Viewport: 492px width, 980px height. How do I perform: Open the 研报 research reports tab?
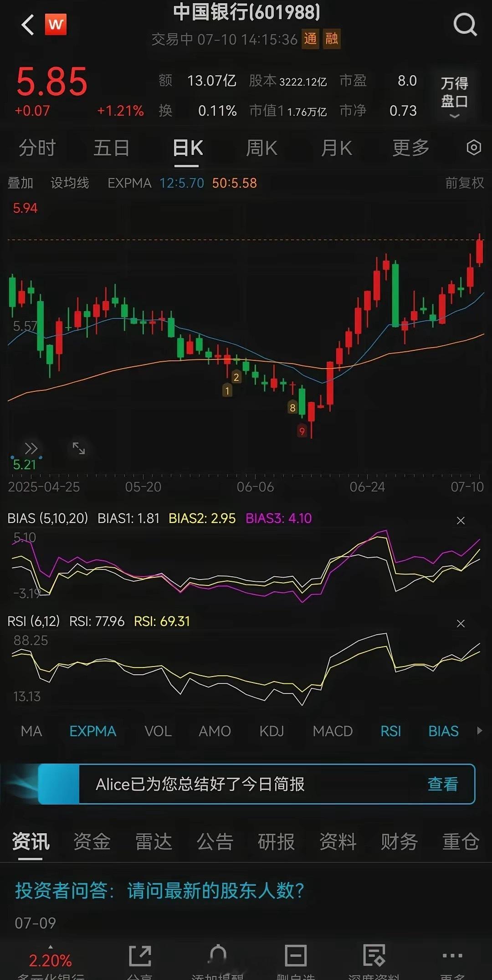pos(277,841)
